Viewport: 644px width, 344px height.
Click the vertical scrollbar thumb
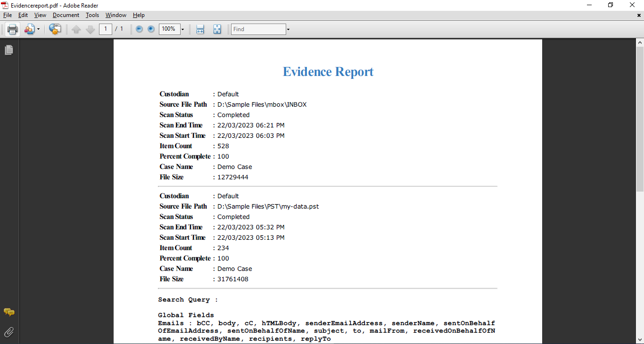click(640, 118)
